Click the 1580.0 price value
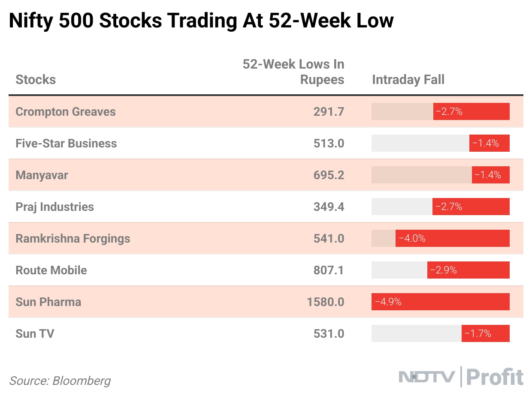The height and width of the screenshot is (396, 532). click(x=325, y=302)
